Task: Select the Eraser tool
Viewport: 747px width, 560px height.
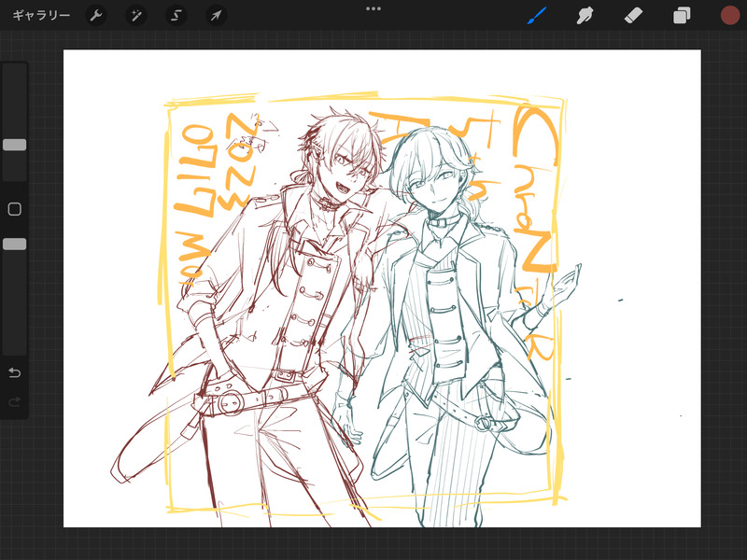Action: [x=633, y=16]
